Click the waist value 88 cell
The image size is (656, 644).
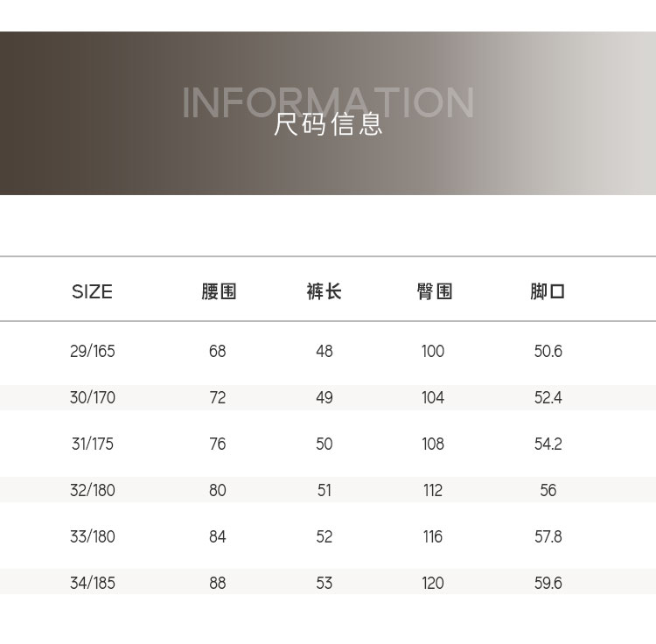point(218,584)
